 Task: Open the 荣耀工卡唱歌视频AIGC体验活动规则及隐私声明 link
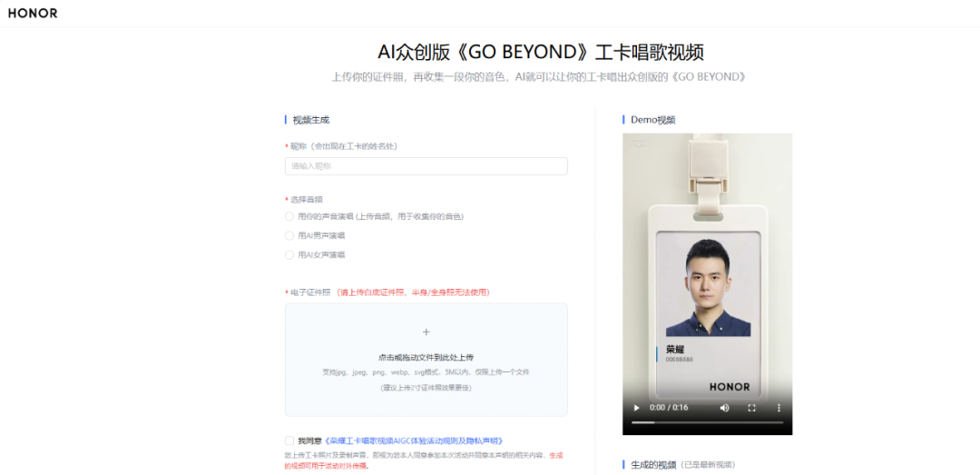click(x=414, y=440)
